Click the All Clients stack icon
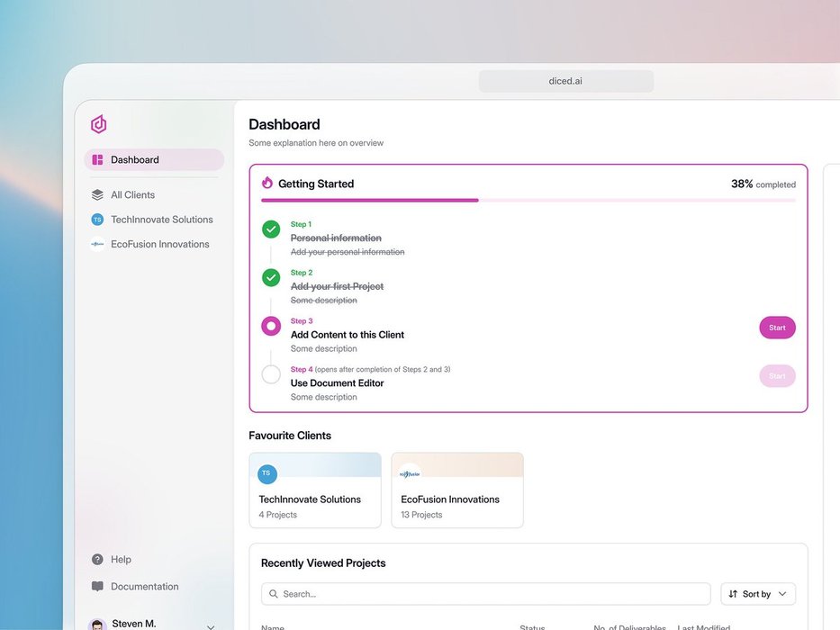The image size is (840, 630). (97, 194)
